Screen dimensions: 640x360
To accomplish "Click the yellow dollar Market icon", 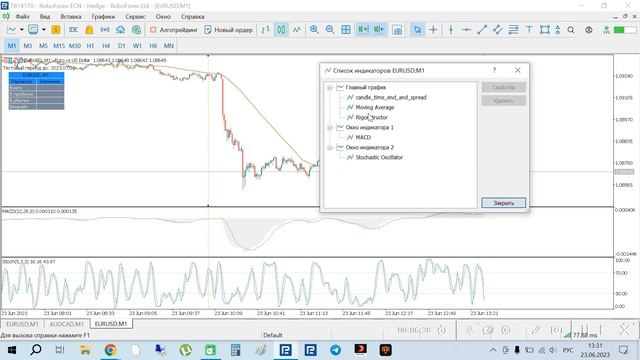I will 56,30.
